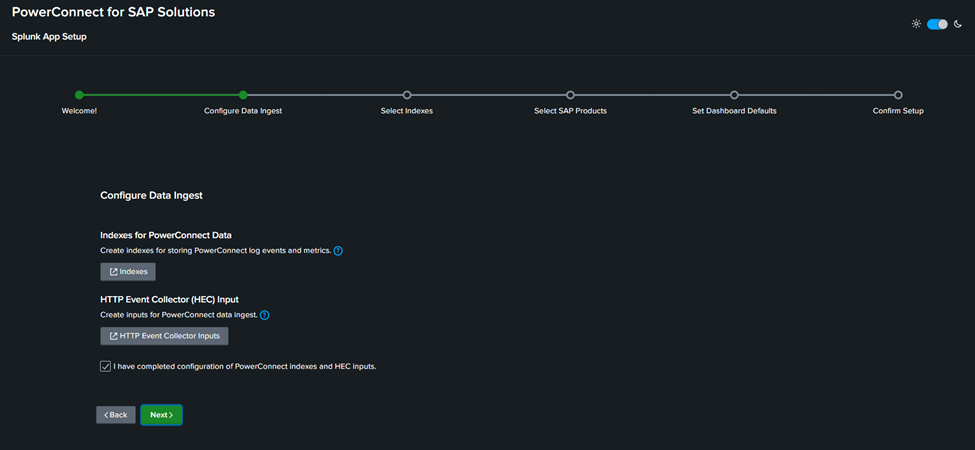Go back using the Back button

point(116,415)
